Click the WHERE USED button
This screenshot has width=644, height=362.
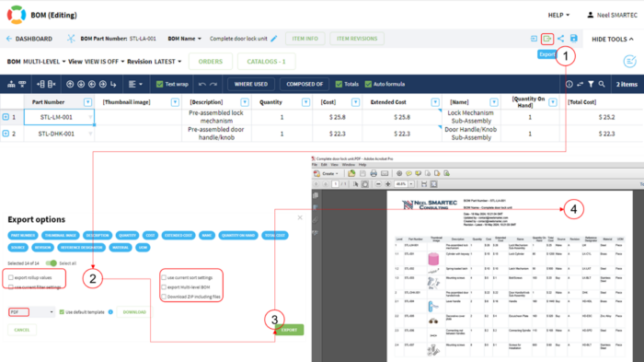[251, 85]
